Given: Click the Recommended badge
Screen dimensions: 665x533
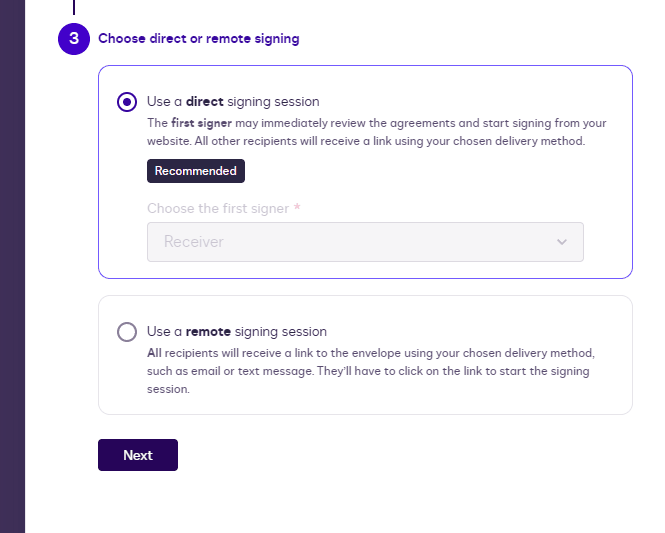Looking at the screenshot, I should click(x=196, y=171).
